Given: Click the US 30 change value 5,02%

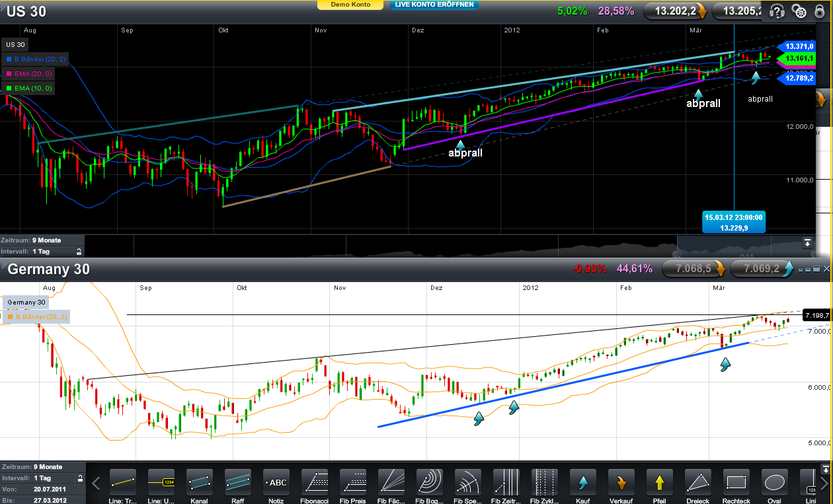Looking at the screenshot, I should pos(572,11).
